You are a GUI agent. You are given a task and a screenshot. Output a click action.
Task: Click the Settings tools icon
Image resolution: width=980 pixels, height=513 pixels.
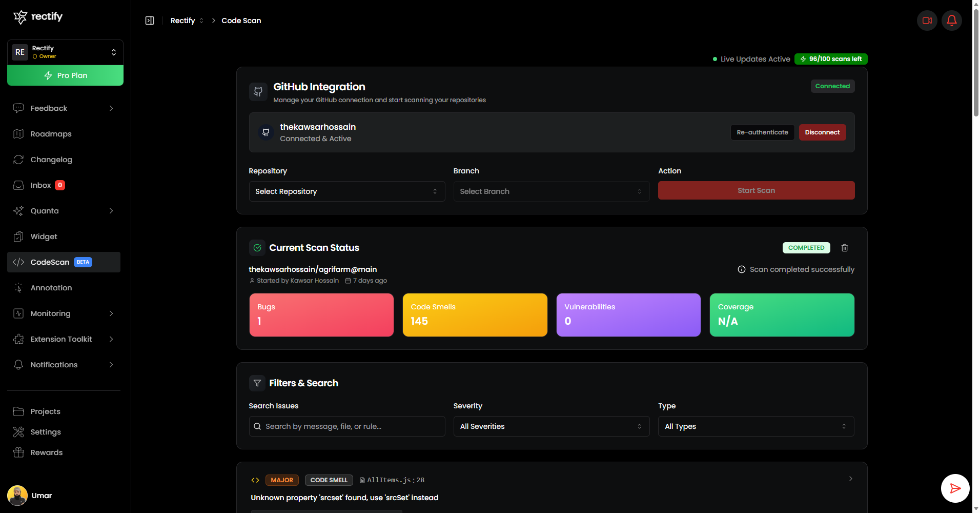pos(18,432)
